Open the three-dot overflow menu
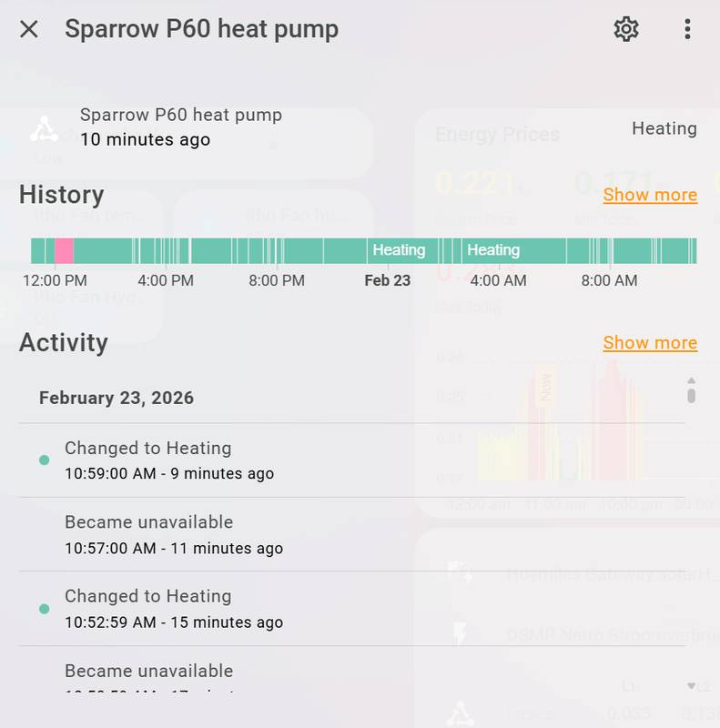 pos(687,29)
